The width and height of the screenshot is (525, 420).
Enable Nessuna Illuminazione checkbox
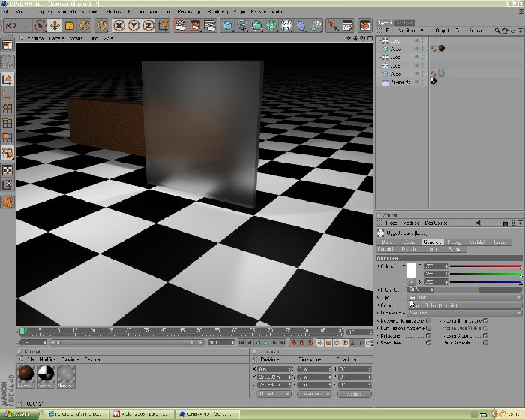(x=428, y=320)
